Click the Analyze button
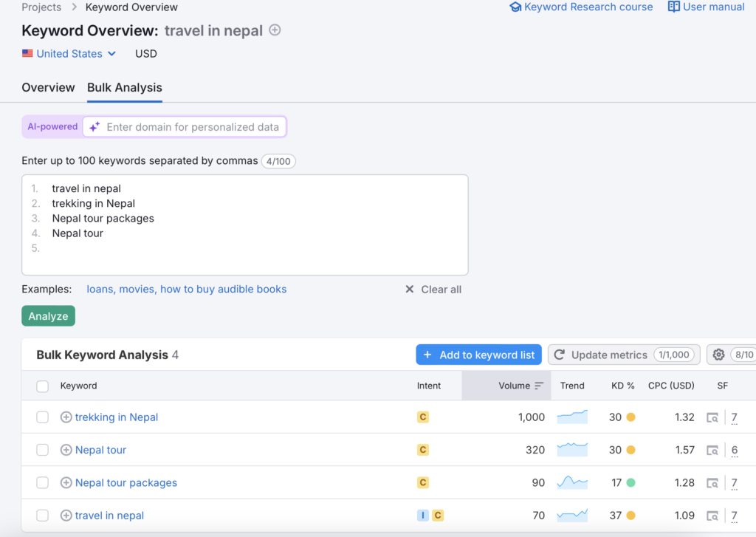The height and width of the screenshot is (537, 756). (x=48, y=315)
